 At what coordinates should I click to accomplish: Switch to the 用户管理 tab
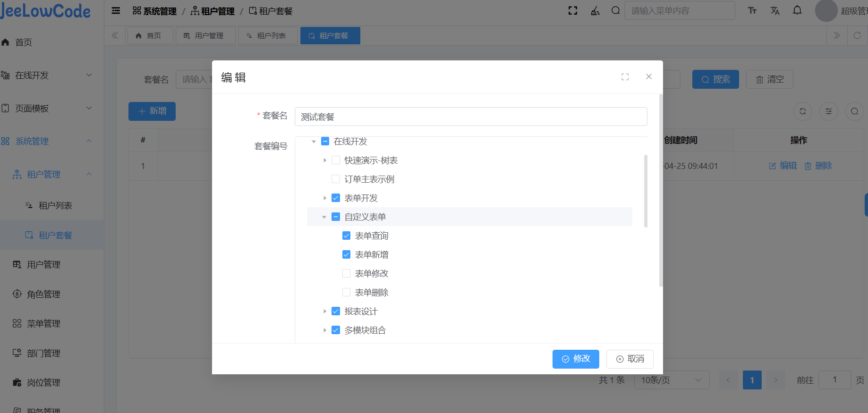pyautogui.click(x=205, y=36)
